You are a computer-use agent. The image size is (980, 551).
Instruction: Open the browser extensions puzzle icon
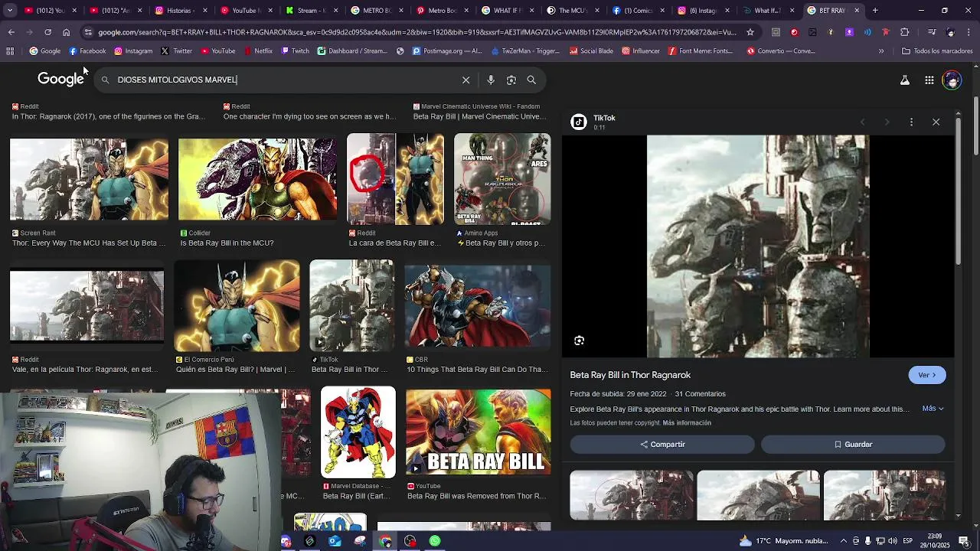coord(904,32)
